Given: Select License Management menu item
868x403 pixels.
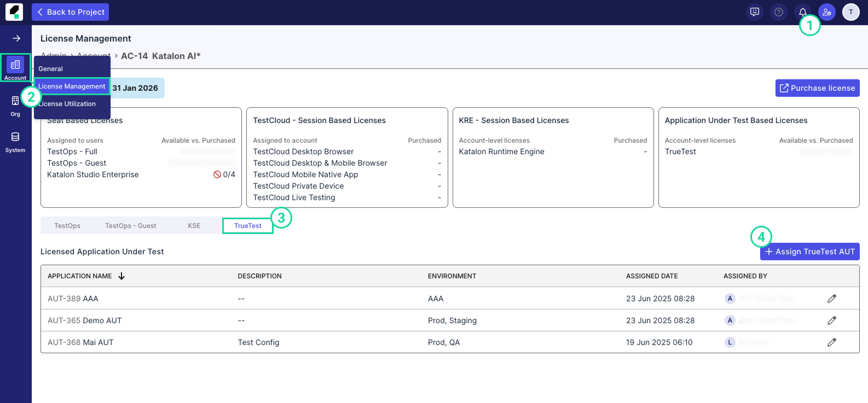Looking at the screenshot, I should pyautogui.click(x=72, y=86).
